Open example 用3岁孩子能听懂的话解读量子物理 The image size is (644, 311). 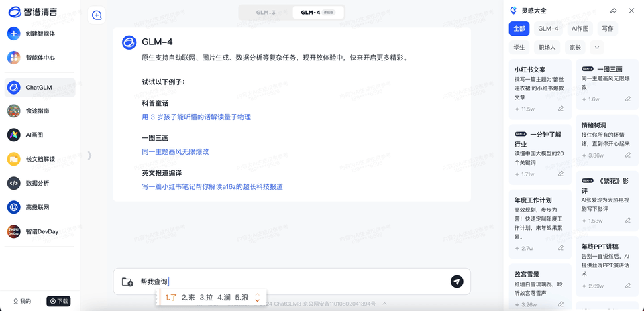tap(196, 117)
